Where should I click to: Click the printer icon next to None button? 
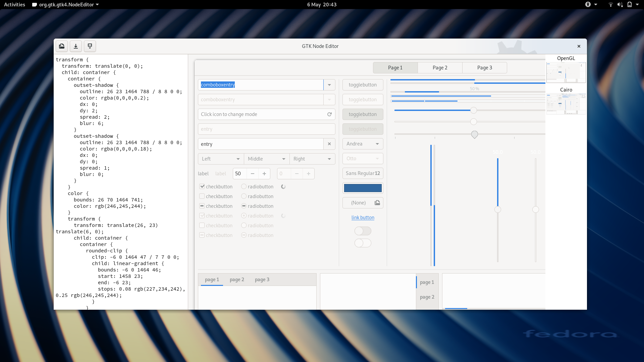(377, 202)
